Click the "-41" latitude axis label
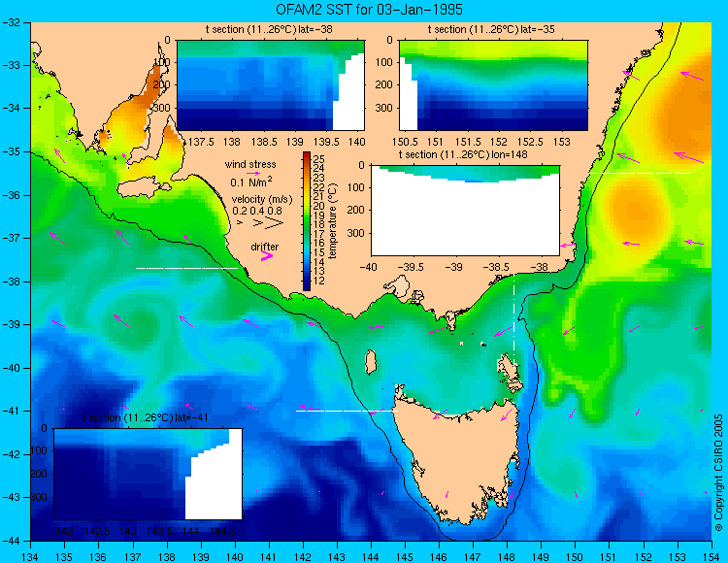This screenshot has width=728, height=563. tap(12, 411)
